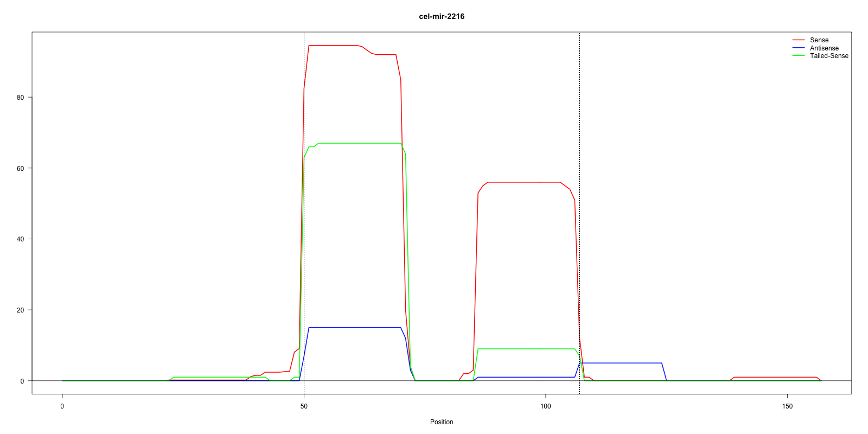Click the Antisense legend label
This screenshot has height=434, width=868.
[824, 48]
